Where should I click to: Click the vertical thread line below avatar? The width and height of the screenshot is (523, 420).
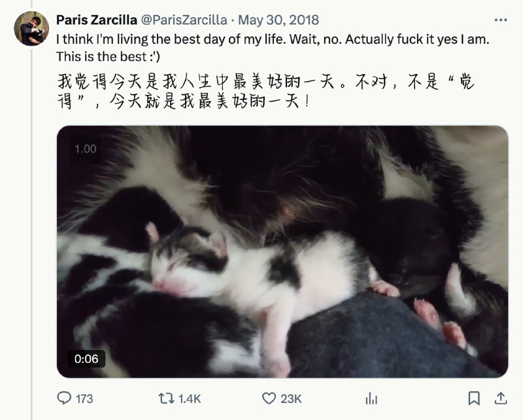point(31,233)
